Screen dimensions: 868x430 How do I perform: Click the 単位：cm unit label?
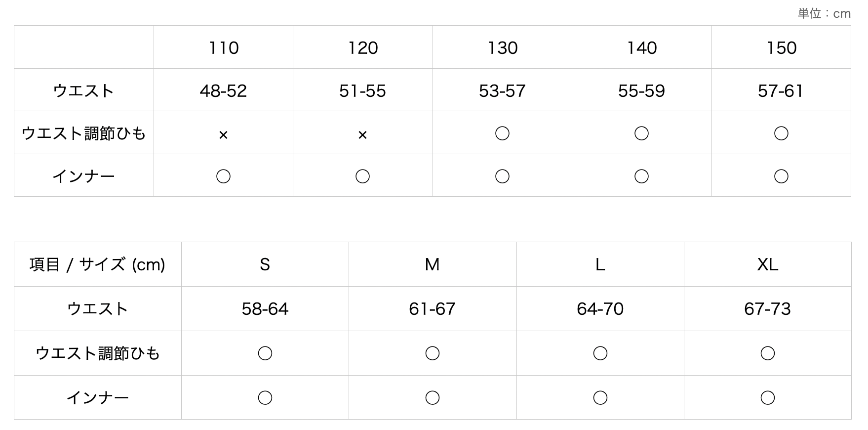pos(824,13)
